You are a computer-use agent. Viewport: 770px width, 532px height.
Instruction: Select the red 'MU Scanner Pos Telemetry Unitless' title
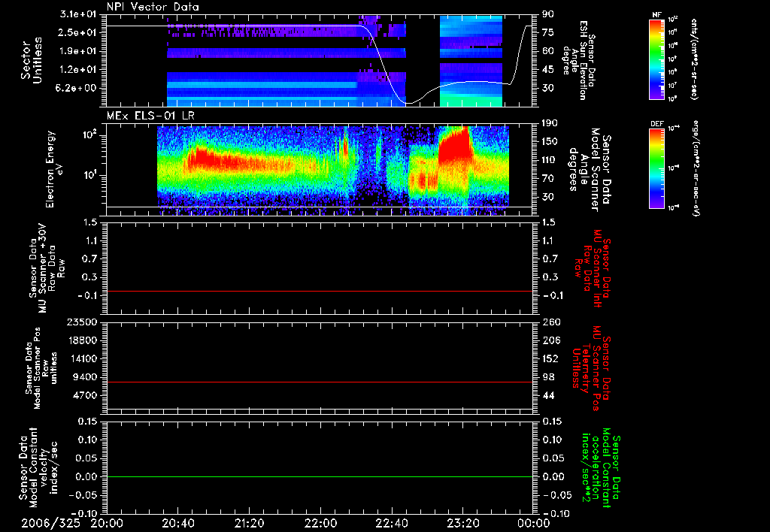coord(592,368)
